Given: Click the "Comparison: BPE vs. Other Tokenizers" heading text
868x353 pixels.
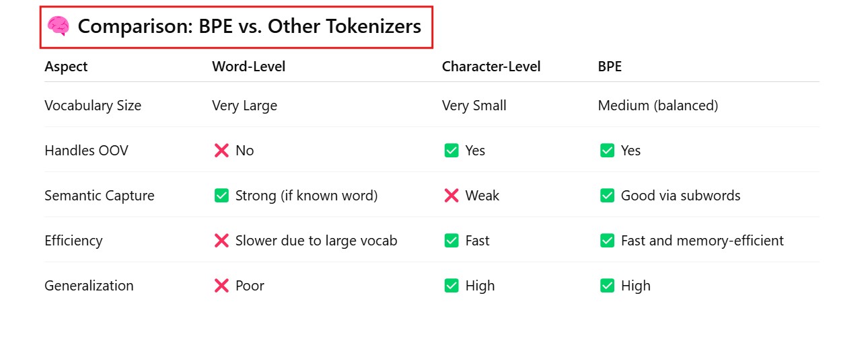Looking at the screenshot, I should pyautogui.click(x=249, y=27).
